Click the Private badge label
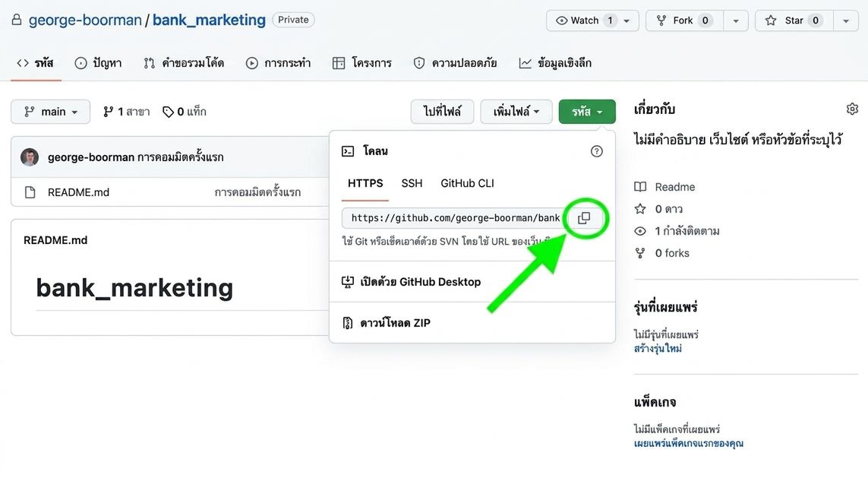 tap(293, 20)
